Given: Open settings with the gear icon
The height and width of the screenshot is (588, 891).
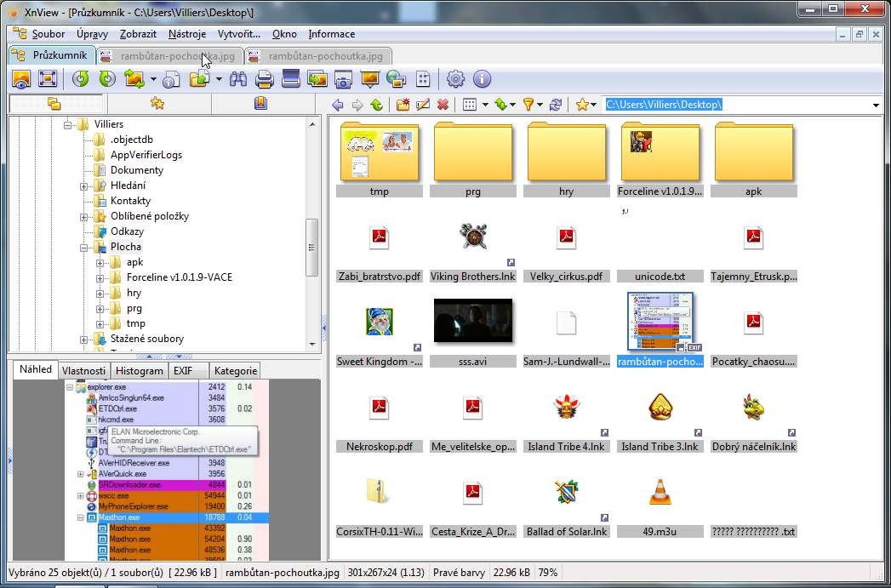Looking at the screenshot, I should 456,79.
